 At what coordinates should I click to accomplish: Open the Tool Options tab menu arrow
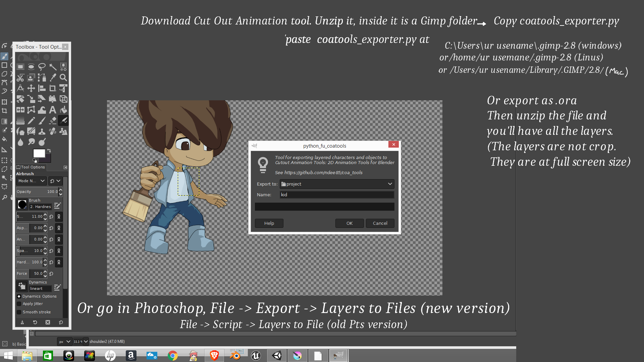pyautogui.click(x=65, y=167)
